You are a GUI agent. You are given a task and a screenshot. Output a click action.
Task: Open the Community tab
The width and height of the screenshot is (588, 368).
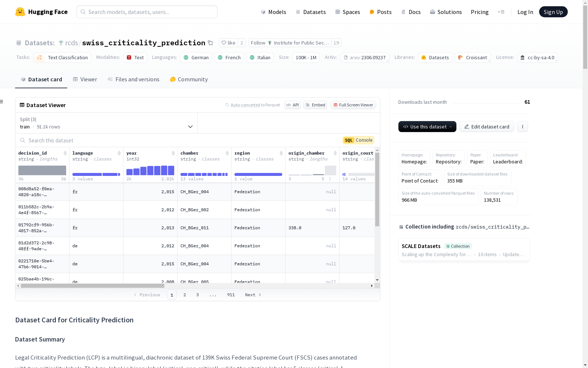[x=189, y=79]
